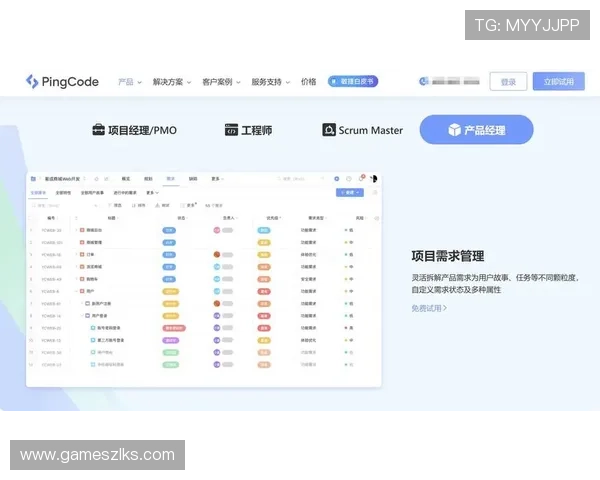Click the 需求类型 column header

317,218
